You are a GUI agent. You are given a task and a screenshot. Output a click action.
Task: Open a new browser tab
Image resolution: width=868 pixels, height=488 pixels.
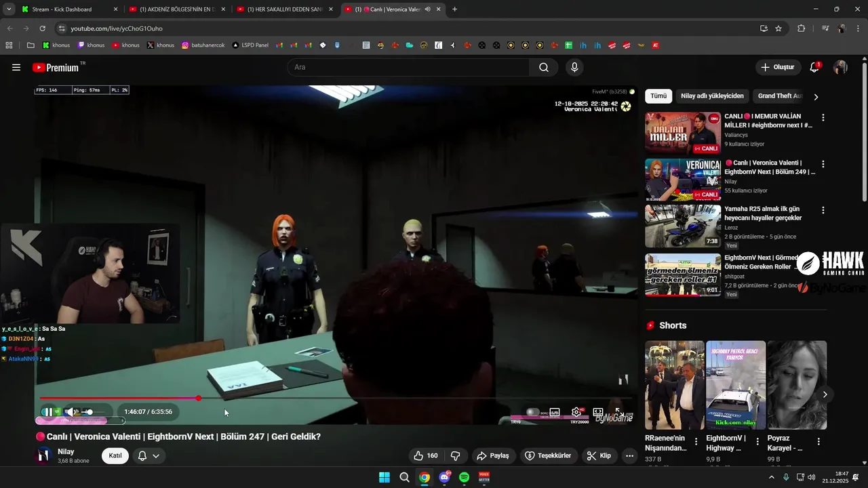tap(454, 9)
